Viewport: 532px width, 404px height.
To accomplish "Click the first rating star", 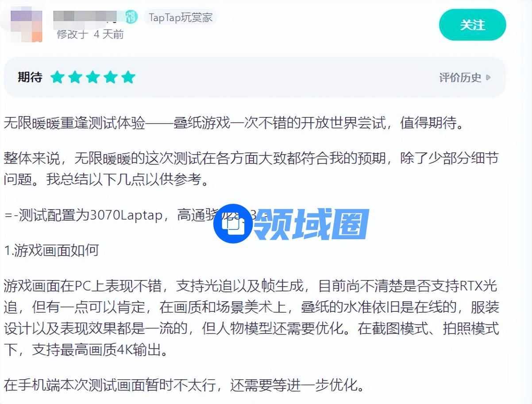I will click(x=58, y=78).
